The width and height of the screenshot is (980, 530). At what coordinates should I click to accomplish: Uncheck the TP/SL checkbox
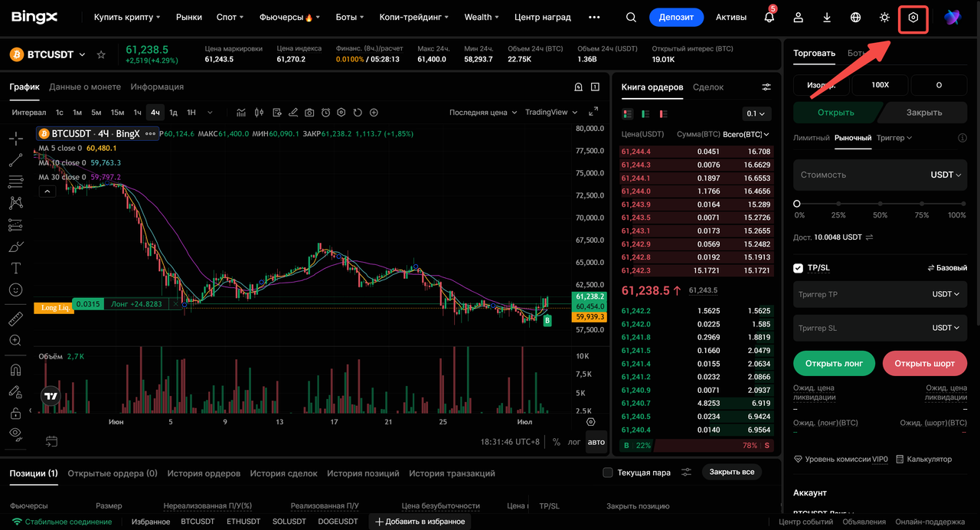[799, 268]
